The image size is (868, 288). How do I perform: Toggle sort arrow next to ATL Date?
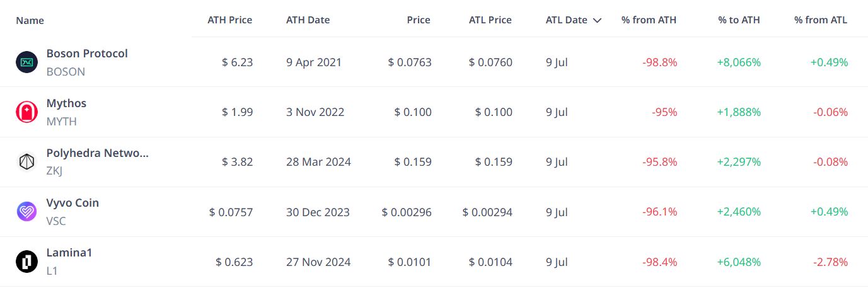coord(597,20)
